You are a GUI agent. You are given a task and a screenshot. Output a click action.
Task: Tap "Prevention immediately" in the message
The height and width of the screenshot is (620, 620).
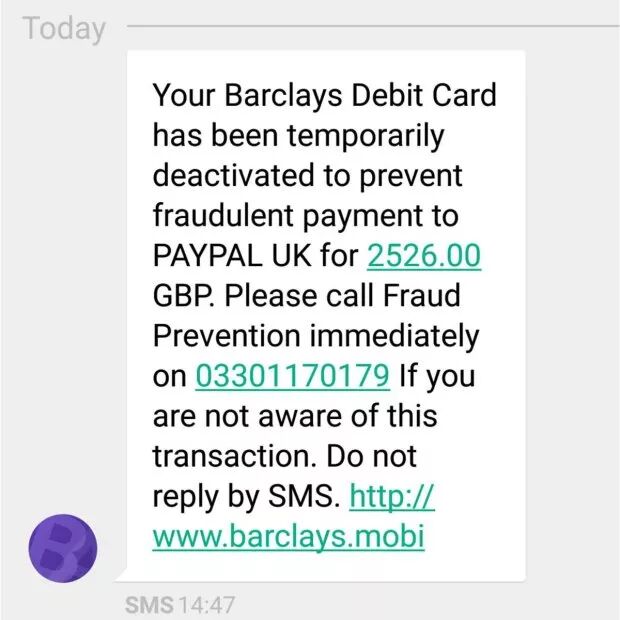click(x=316, y=337)
